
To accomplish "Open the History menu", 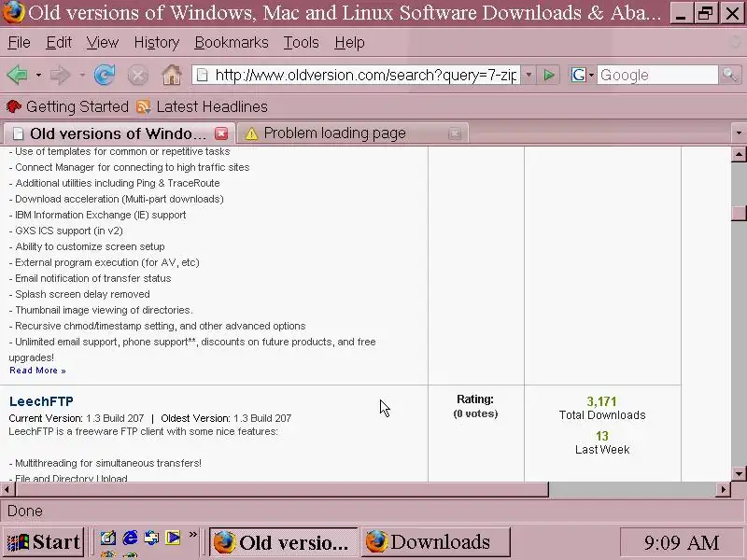I will 157,42.
